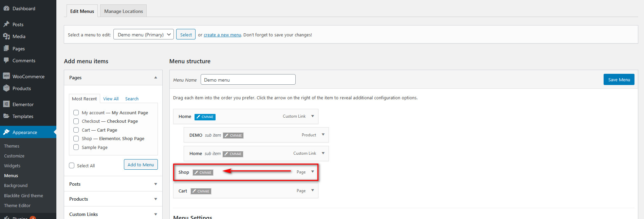Click the CMM4E badge on the Home sub item

click(x=233, y=154)
